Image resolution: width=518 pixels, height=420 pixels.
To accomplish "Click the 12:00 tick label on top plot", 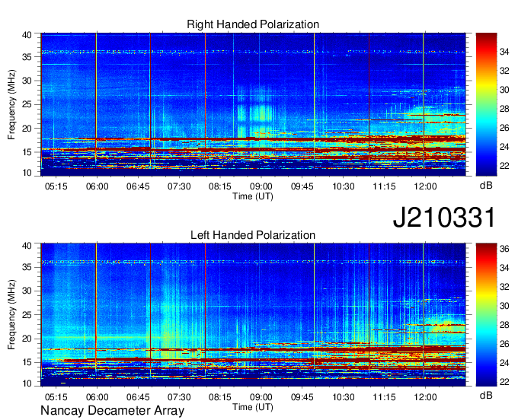I will [425, 186].
